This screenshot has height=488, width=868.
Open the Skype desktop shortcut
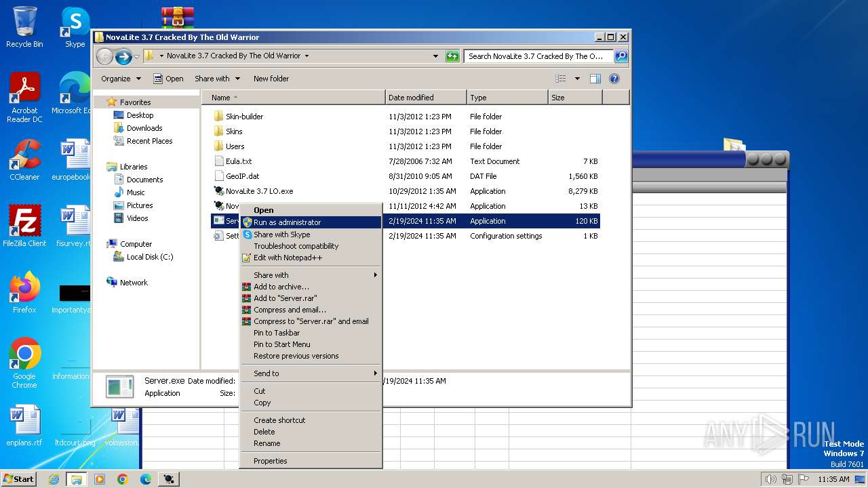[x=75, y=27]
